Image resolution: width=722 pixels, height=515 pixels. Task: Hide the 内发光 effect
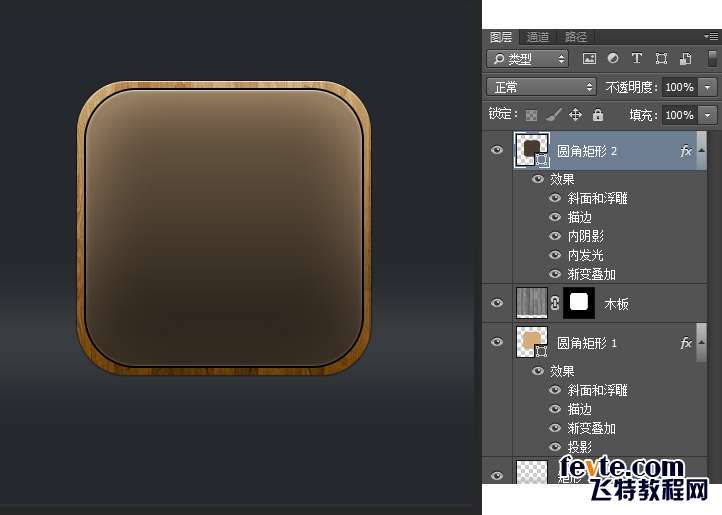(x=555, y=255)
